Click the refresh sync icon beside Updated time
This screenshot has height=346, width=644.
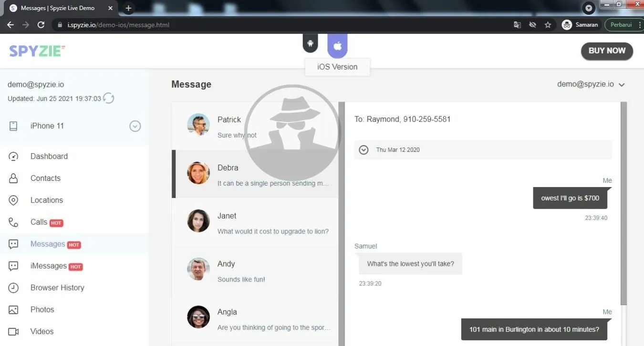pos(109,98)
